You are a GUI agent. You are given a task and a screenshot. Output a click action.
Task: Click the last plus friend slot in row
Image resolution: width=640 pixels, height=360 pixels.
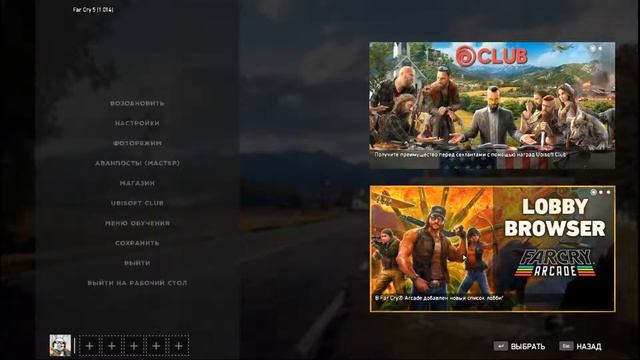(178, 346)
